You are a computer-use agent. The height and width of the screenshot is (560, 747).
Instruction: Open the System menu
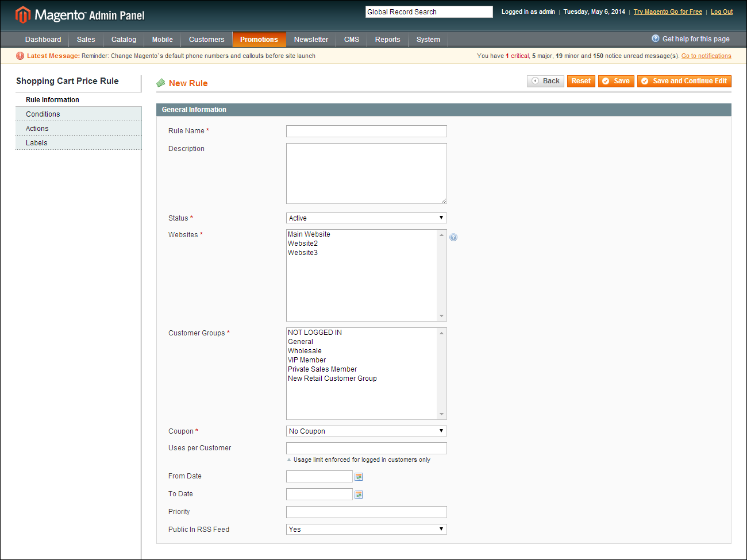coord(429,40)
